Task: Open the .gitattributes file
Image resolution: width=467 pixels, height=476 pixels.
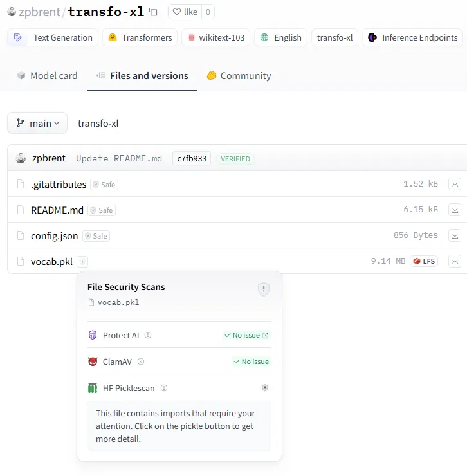Action: point(59,184)
